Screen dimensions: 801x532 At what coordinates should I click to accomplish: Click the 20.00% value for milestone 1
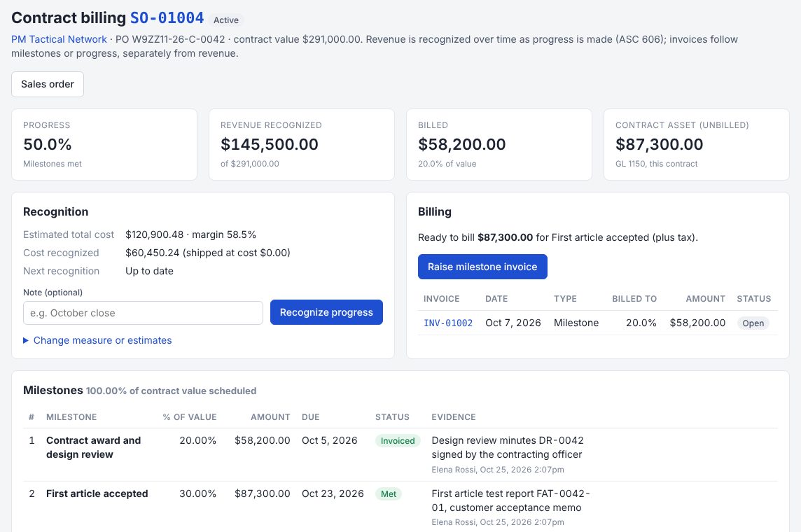(197, 440)
